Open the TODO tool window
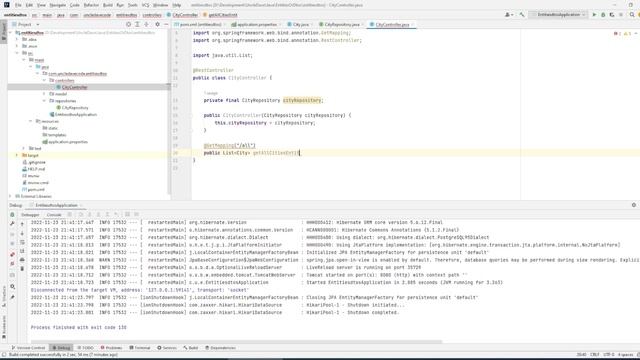Image resolution: width=640 pixels, height=360 pixels. 85,348
